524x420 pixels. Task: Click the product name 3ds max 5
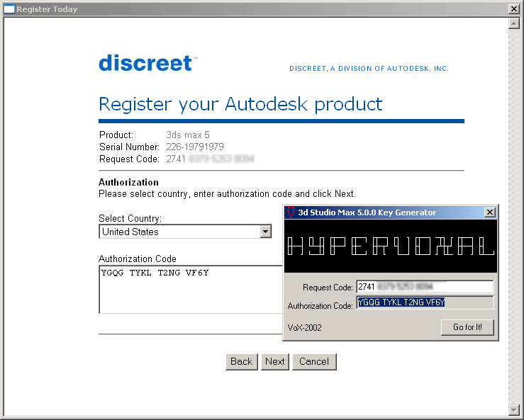[188, 135]
